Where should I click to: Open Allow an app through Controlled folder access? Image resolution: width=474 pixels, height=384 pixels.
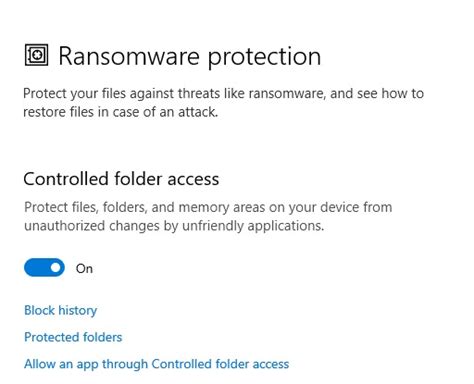(156, 364)
